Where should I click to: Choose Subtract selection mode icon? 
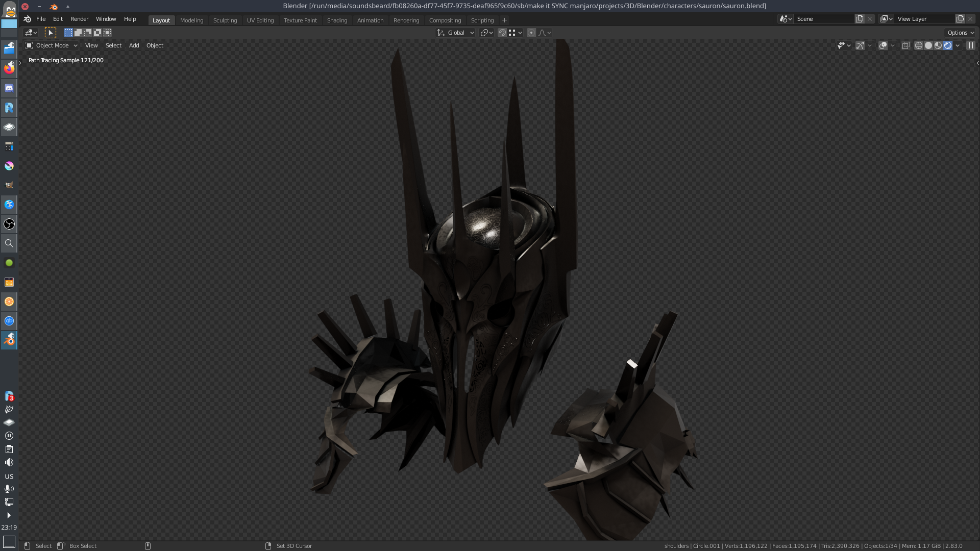point(88,33)
